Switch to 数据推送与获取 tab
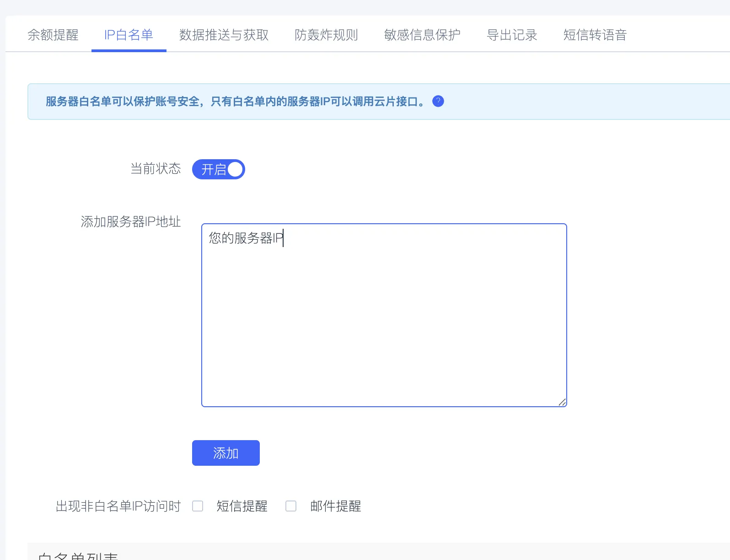This screenshot has width=730, height=560. pyautogui.click(x=224, y=35)
